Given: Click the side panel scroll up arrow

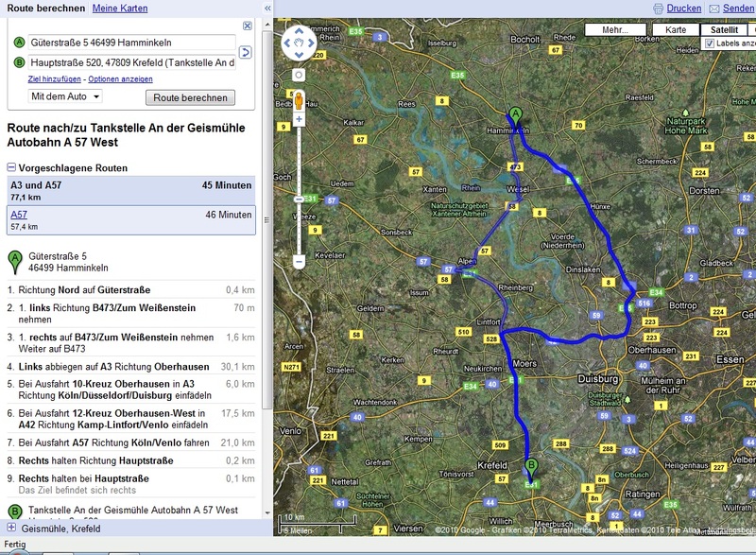Looking at the screenshot, I should point(267,25).
